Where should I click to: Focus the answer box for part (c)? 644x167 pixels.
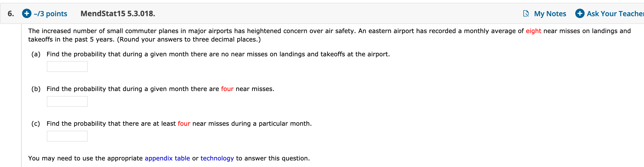click(x=67, y=136)
